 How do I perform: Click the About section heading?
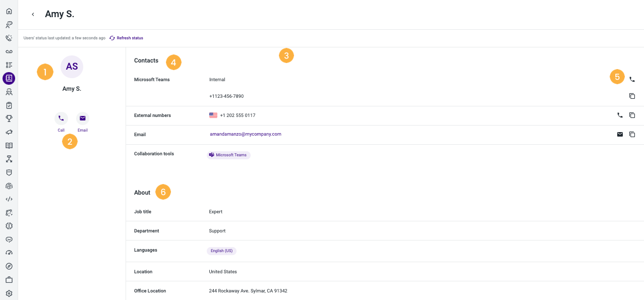(x=142, y=193)
